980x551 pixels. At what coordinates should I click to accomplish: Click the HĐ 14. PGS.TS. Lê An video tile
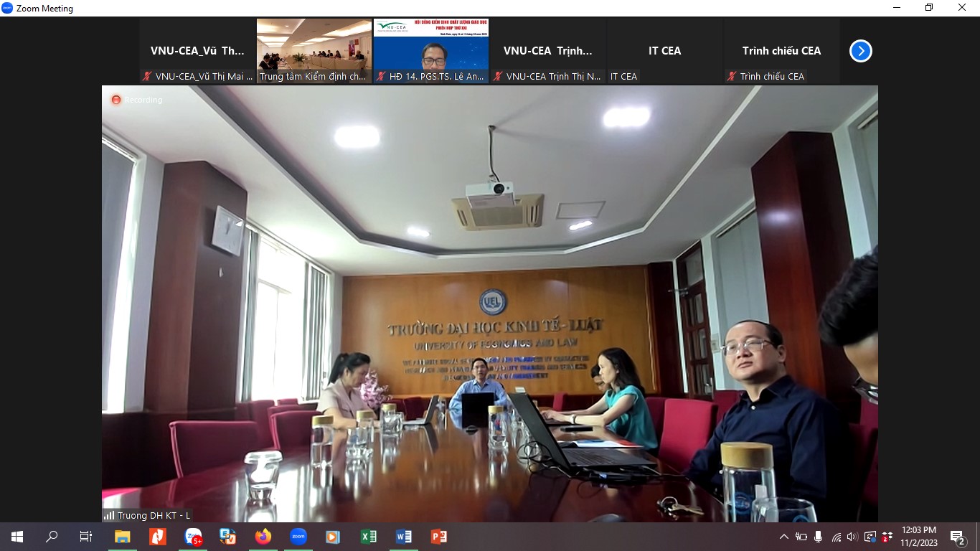(x=431, y=50)
